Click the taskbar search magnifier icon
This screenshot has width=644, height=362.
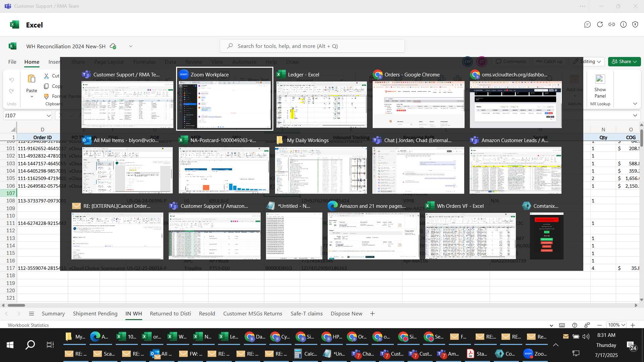[x=30, y=345]
